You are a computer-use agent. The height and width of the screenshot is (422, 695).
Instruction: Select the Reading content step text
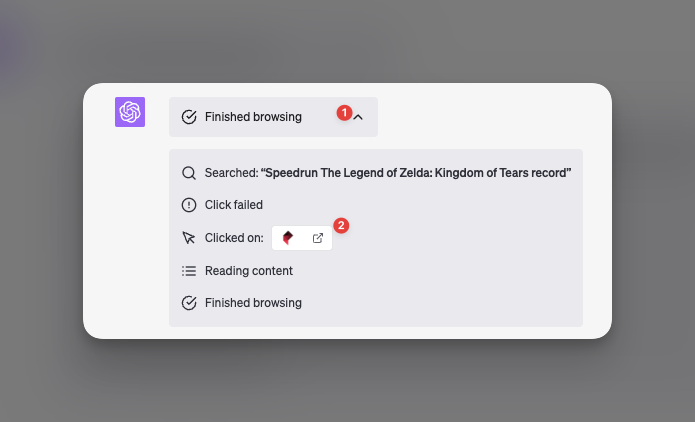249,270
